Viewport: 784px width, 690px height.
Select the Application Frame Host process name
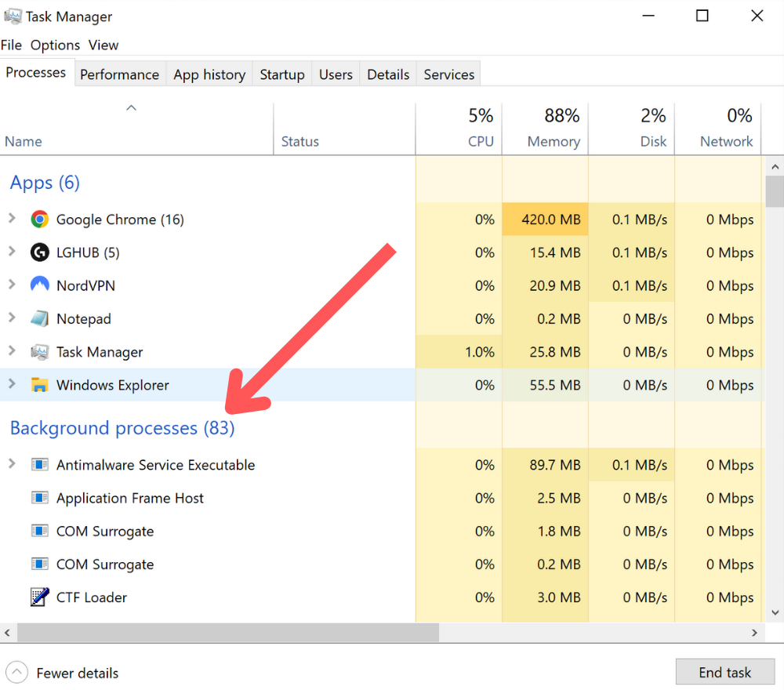click(130, 498)
